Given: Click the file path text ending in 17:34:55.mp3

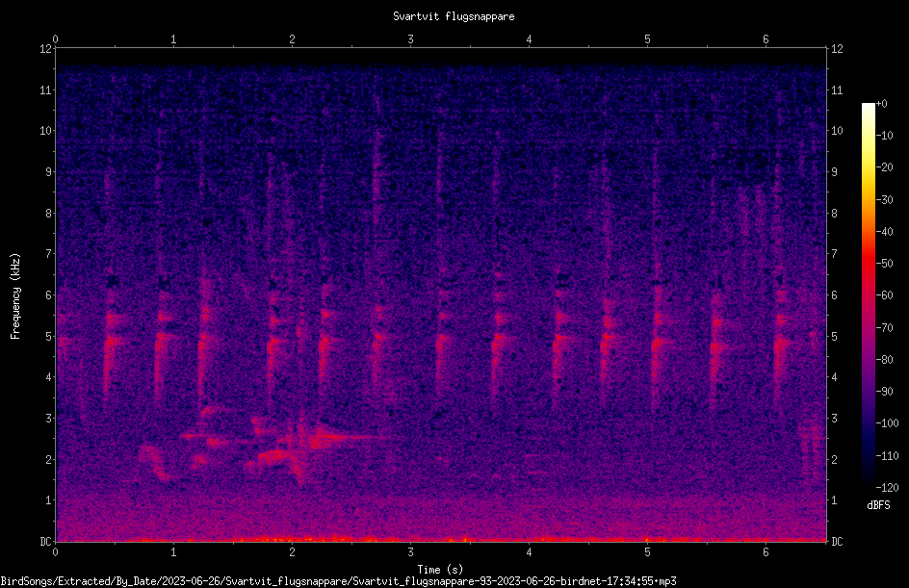Looking at the screenshot, I should pyautogui.click(x=339, y=581).
